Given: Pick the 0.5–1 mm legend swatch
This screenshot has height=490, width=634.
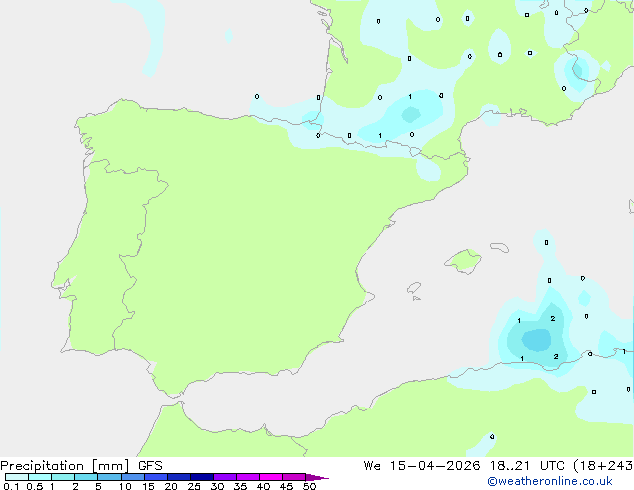Looking at the screenshot, I should [x=40, y=477].
